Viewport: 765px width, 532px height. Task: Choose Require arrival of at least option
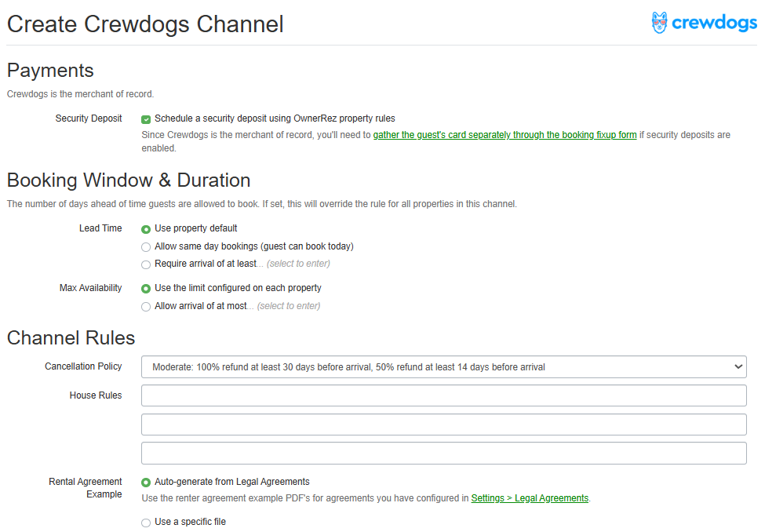coord(146,264)
